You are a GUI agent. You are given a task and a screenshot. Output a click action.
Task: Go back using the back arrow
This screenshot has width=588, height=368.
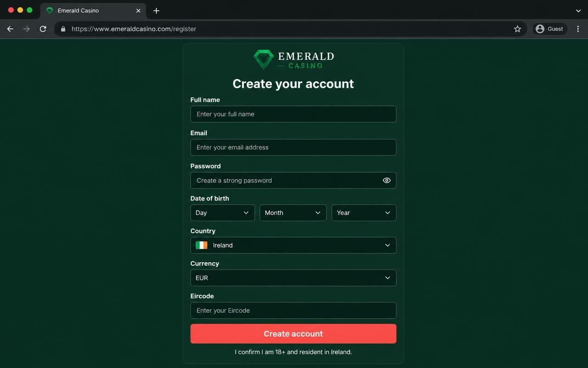(10, 29)
